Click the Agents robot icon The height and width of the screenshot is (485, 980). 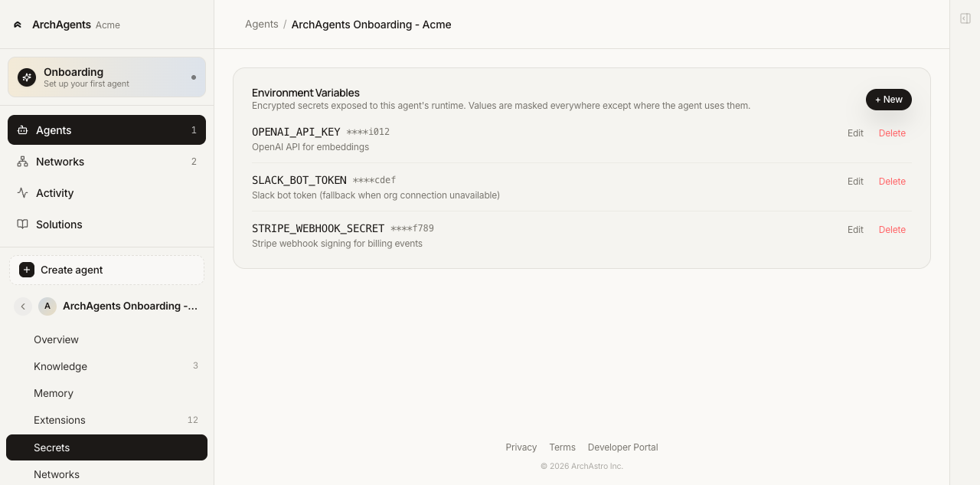point(23,130)
